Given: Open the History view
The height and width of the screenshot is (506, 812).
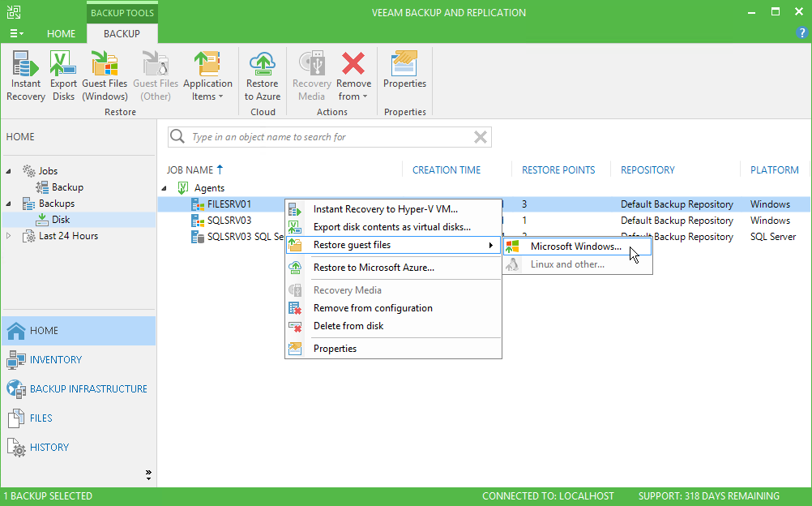Looking at the screenshot, I should point(79,448).
